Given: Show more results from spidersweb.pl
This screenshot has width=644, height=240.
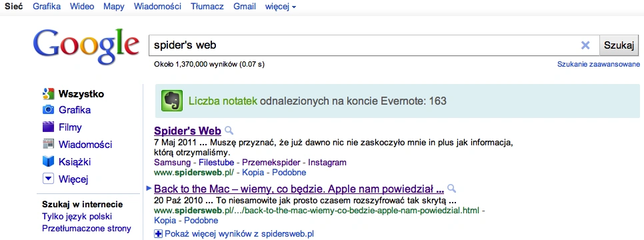Looking at the screenshot, I should coord(239,234).
